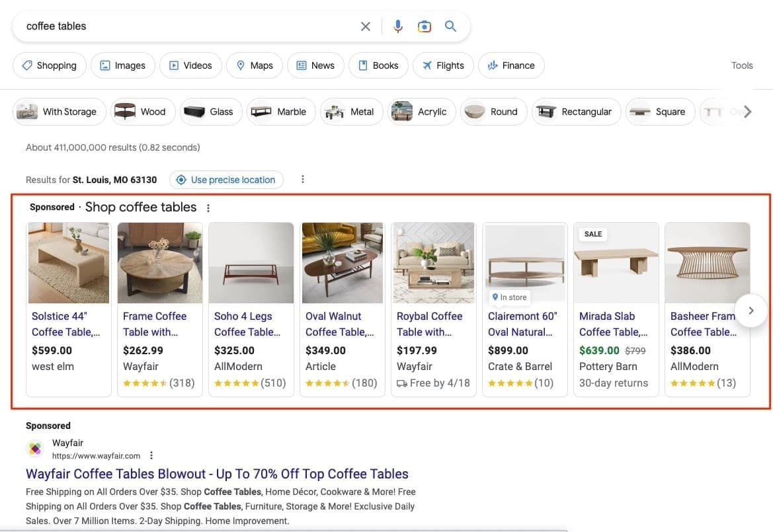The image size is (773, 532).
Task: Expand more filter chips with right chevron
Action: (x=747, y=112)
